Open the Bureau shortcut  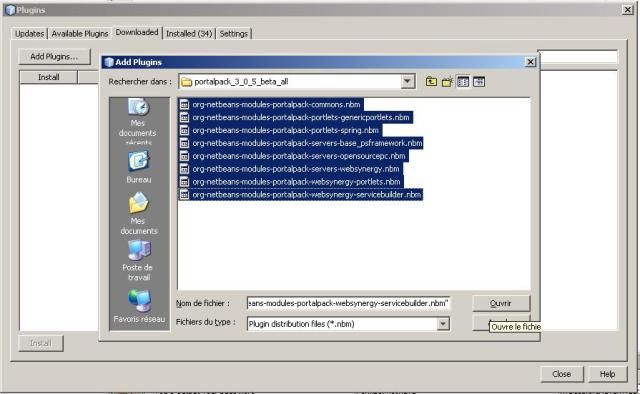click(x=138, y=167)
